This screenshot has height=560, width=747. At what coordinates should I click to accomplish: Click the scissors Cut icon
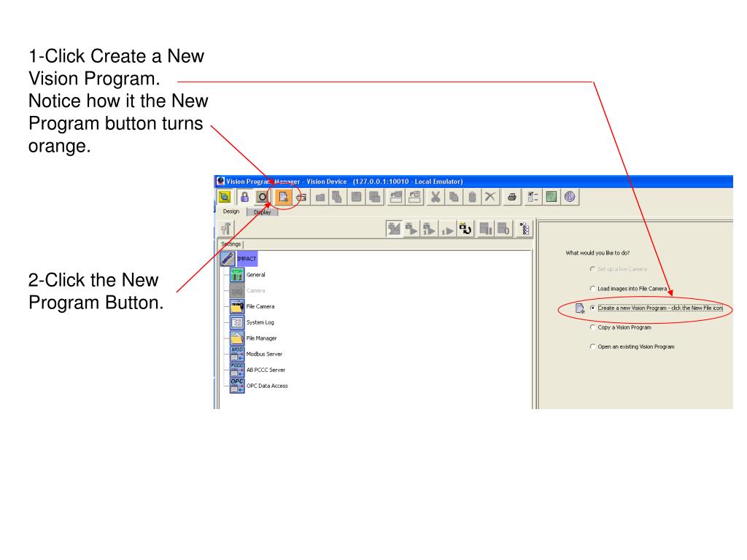pos(435,197)
